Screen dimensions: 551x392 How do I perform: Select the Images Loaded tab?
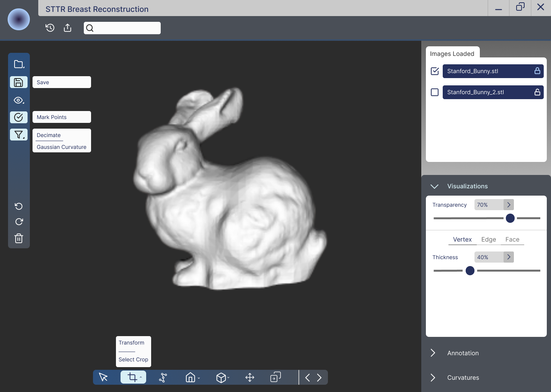(x=452, y=53)
